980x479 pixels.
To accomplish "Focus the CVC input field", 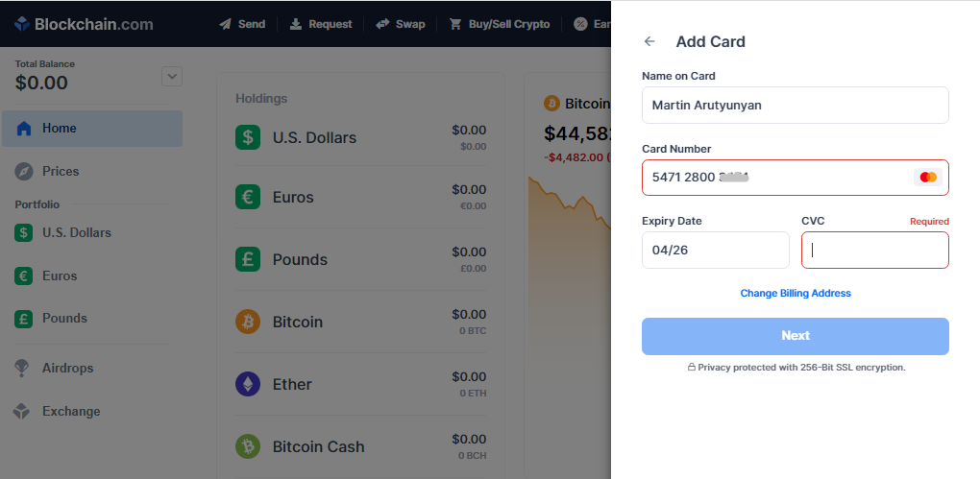I will [875, 250].
